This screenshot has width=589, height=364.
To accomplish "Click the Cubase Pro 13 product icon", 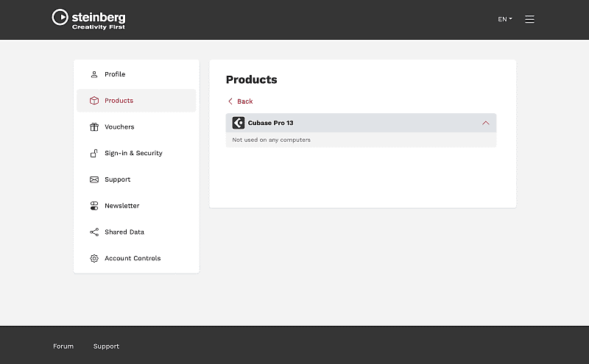I will [238, 123].
